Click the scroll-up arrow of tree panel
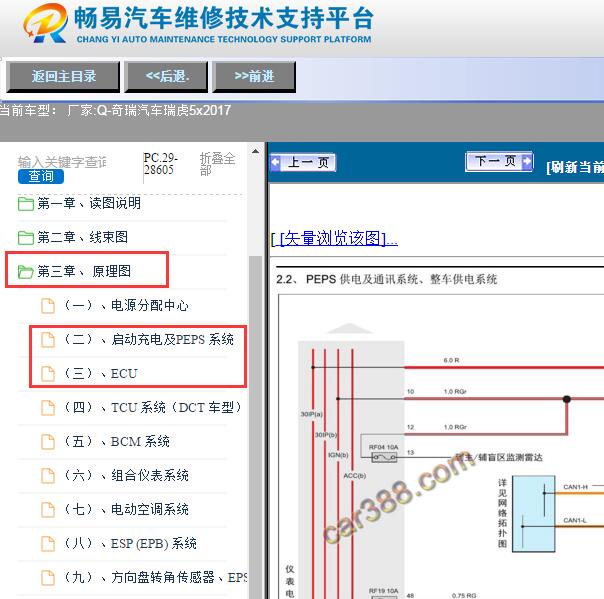This screenshot has width=604, height=599. (x=255, y=151)
